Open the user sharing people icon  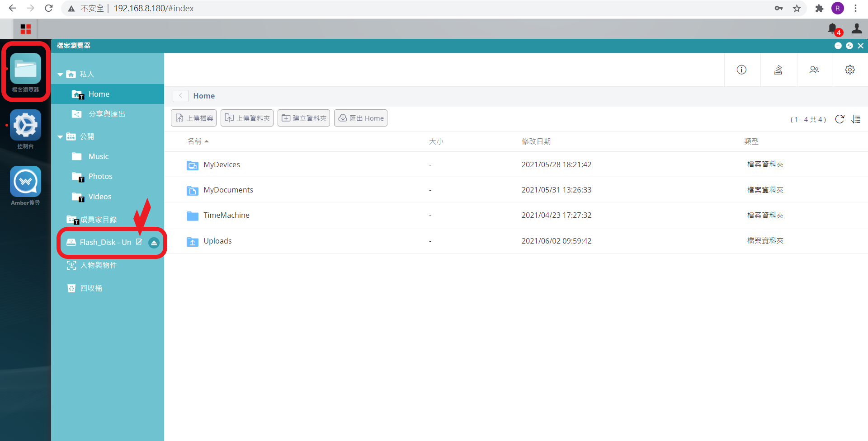tap(814, 70)
